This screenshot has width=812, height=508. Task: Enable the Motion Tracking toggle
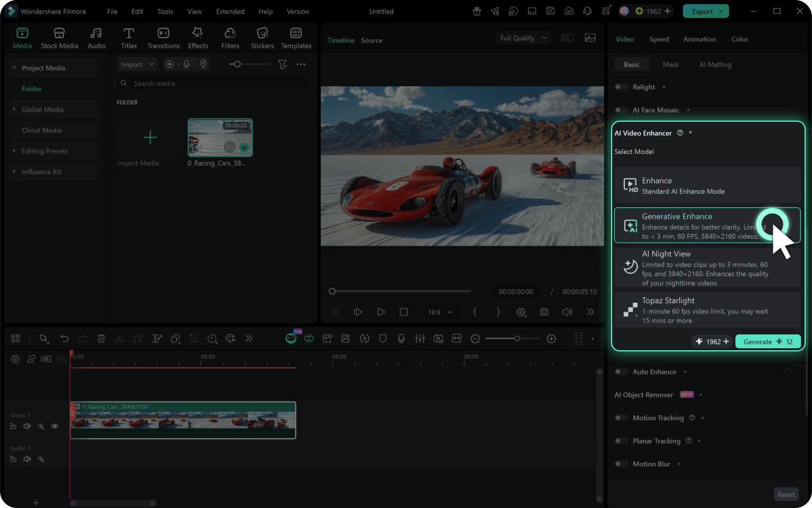[x=622, y=418]
